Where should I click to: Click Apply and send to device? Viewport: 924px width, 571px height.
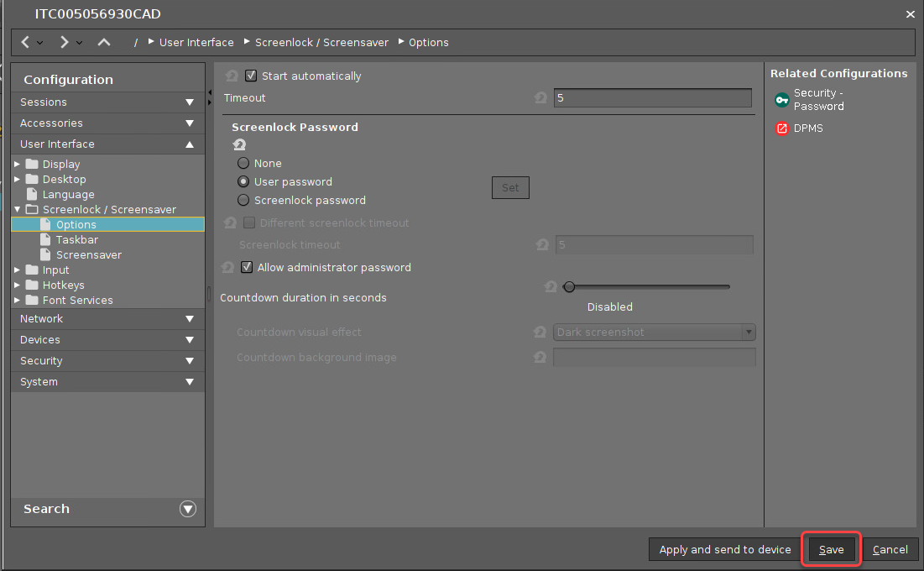pyautogui.click(x=725, y=550)
